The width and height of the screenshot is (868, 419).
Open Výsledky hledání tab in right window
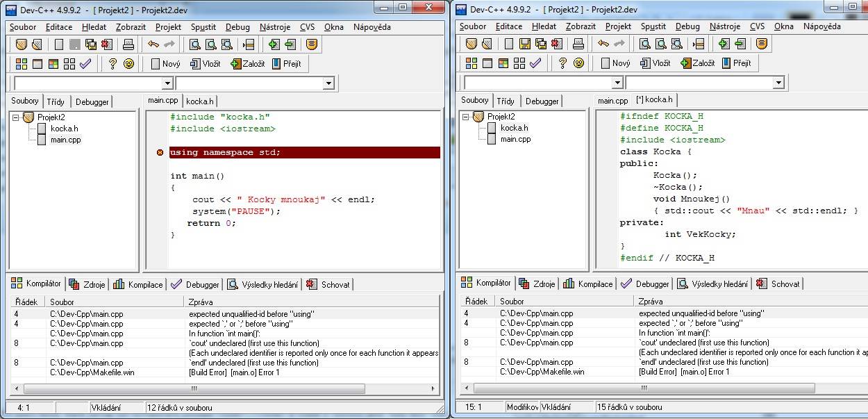coord(713,284)
